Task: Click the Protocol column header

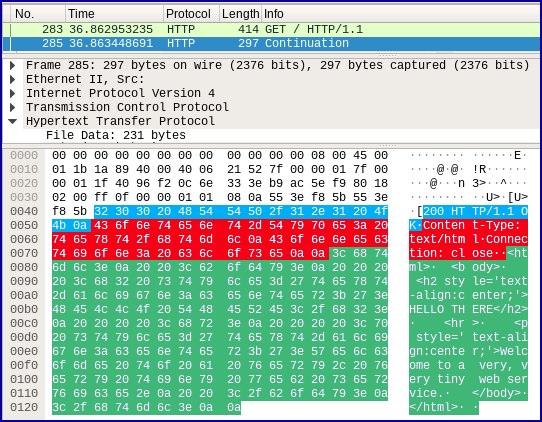Action: (x=191, y=14)
